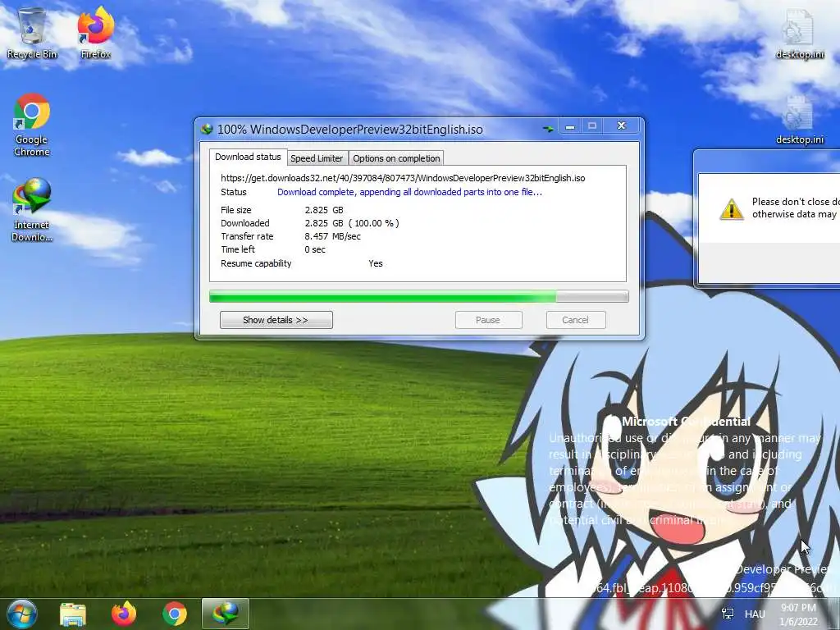Click the green arrow icon in IDM title bar

pyautogui.click(x=547, y=129)
